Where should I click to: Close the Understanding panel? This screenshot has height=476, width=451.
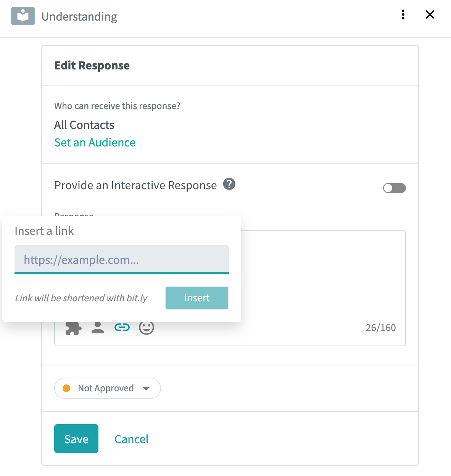click(430, 14)
